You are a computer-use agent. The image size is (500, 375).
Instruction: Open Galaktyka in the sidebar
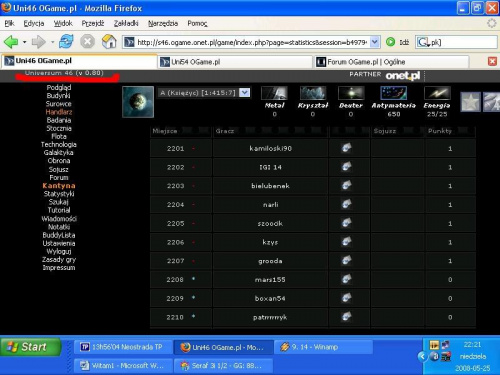(59, 153)
